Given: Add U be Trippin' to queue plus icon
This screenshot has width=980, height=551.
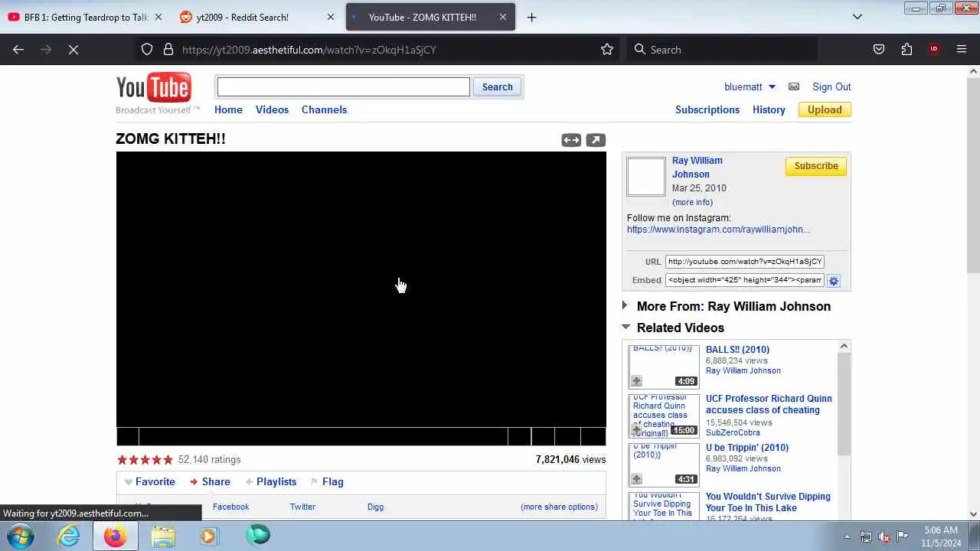Looking at the screenshot, I should (x=636, y=479).
